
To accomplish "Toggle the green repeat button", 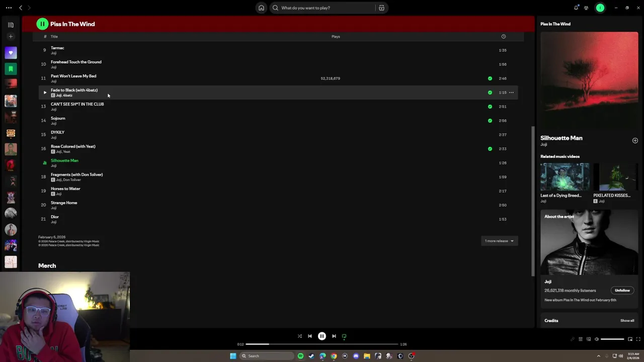I will coord(344,336).
